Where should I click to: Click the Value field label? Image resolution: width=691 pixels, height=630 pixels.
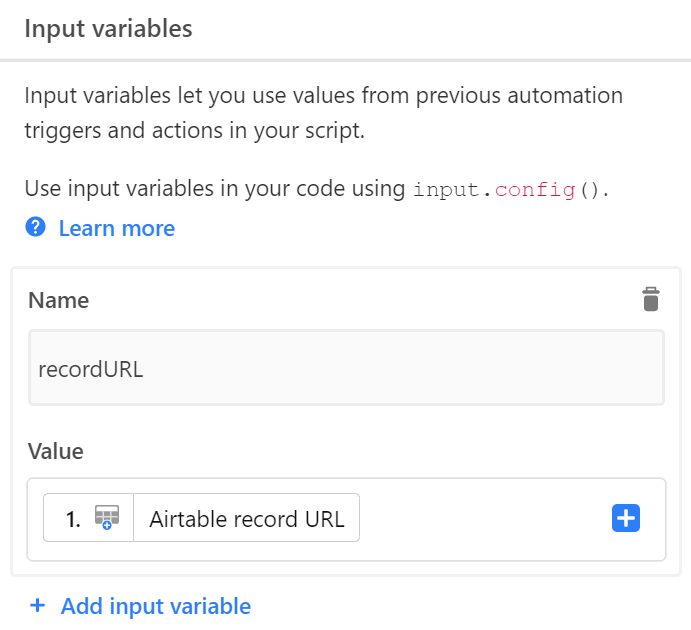[56, 451]
